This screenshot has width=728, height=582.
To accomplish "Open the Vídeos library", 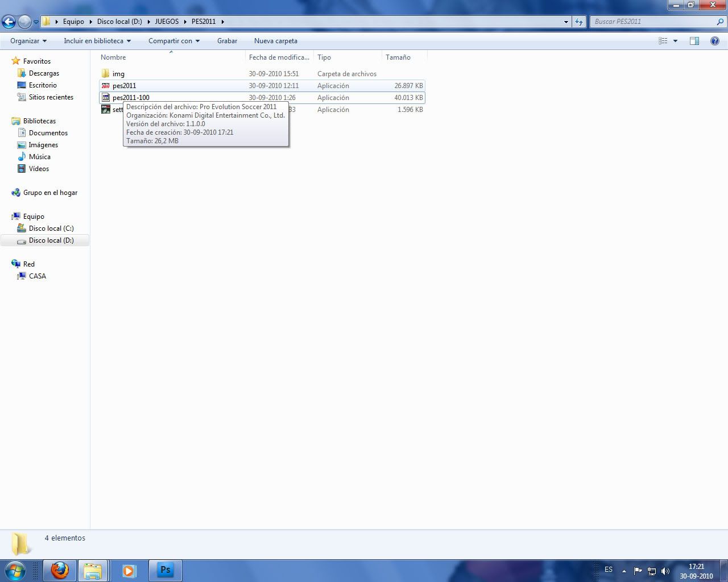I will [39, 169].
